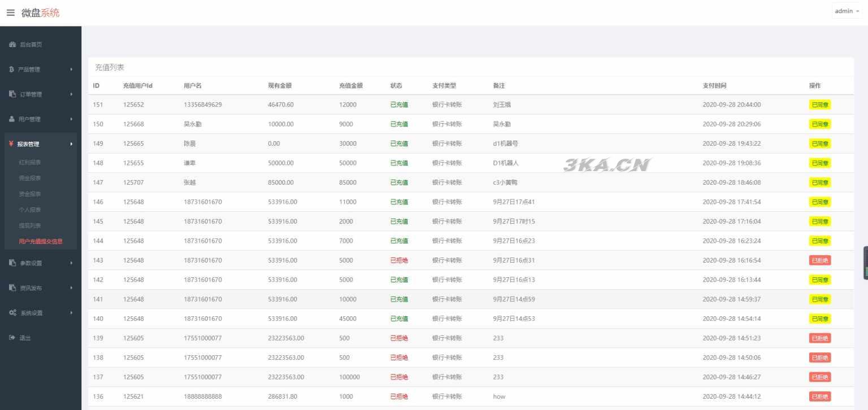Click the 订单管理 sidebar icon
868x410 pixels.
(x=12, y=94)
